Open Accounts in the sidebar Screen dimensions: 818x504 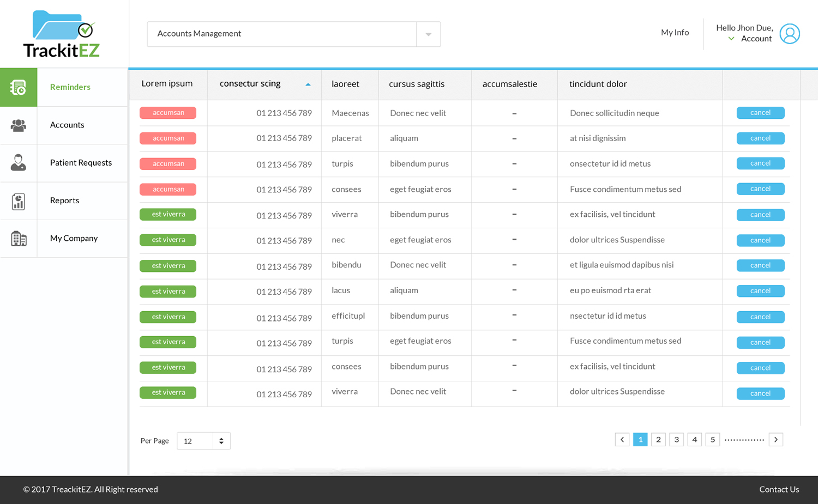(67, 125)
